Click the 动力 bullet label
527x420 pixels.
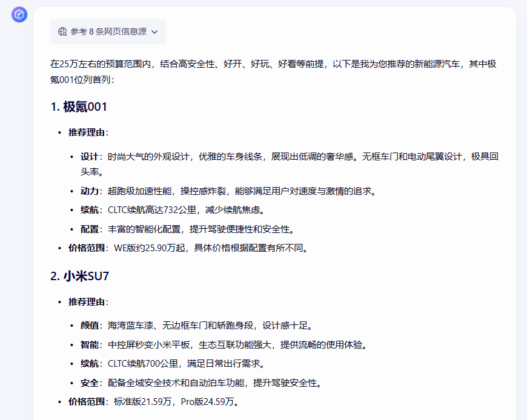pyautogui.click(x=90, y=191)
